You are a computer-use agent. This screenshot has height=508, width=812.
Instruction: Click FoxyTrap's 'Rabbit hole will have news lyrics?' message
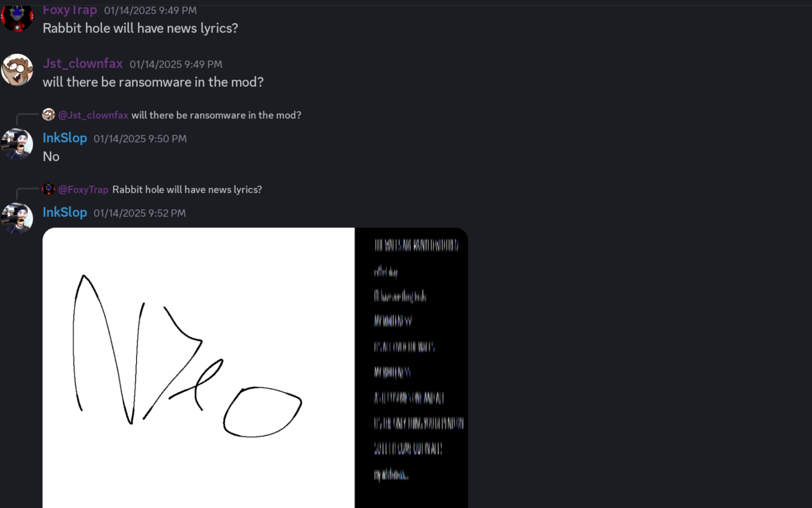tap(140, 28)
